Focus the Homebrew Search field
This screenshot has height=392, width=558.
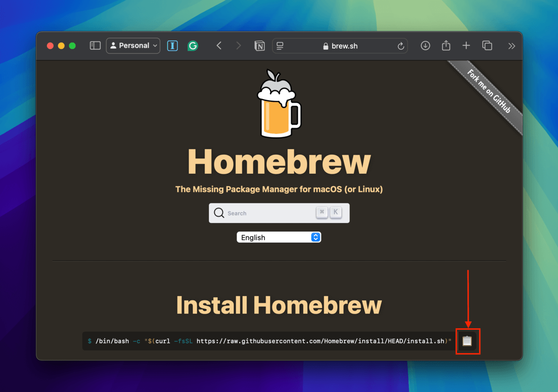(x=279, y=213)
